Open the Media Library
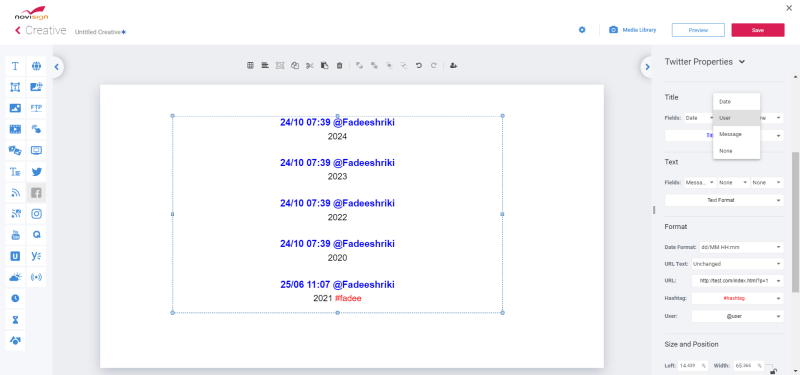The width and height of the screenshot is (800, 375). coord(633,30)
